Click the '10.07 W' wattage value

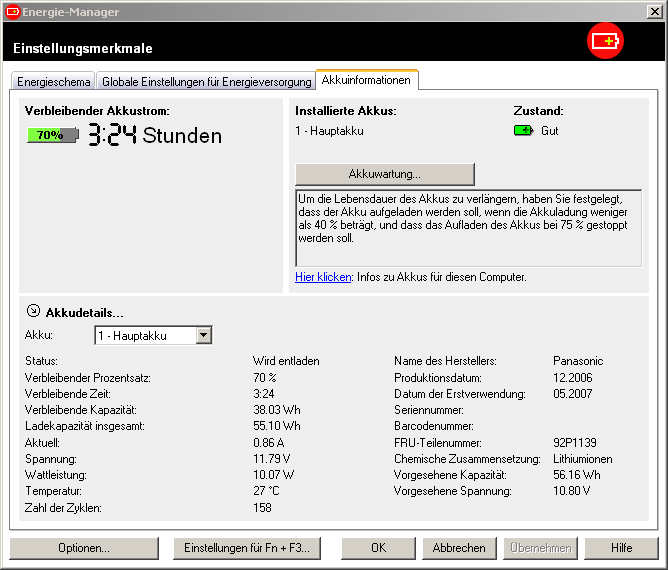click(274, 475)
